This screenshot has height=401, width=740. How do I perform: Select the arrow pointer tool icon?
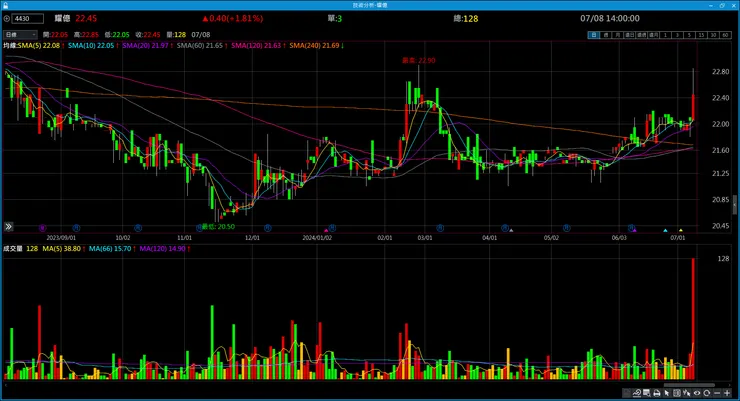click(x=667, y=393)
